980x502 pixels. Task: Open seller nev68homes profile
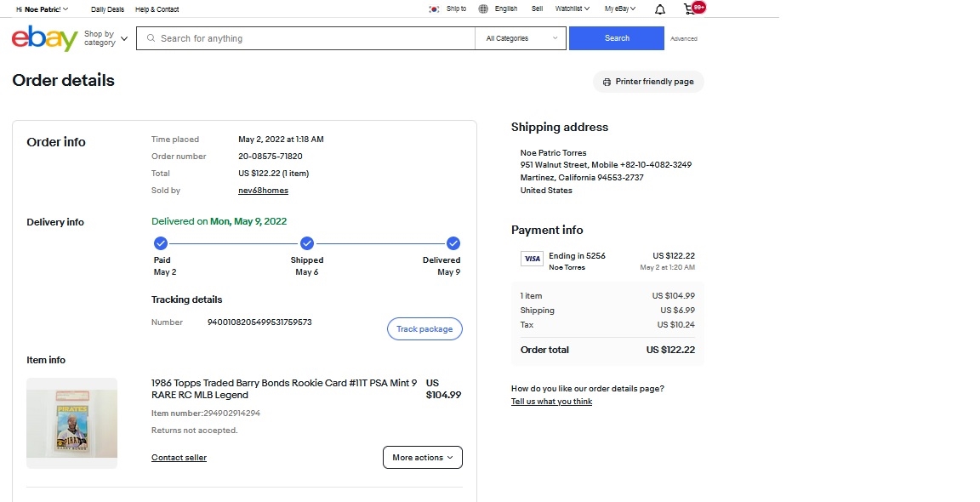coord(263,191)
